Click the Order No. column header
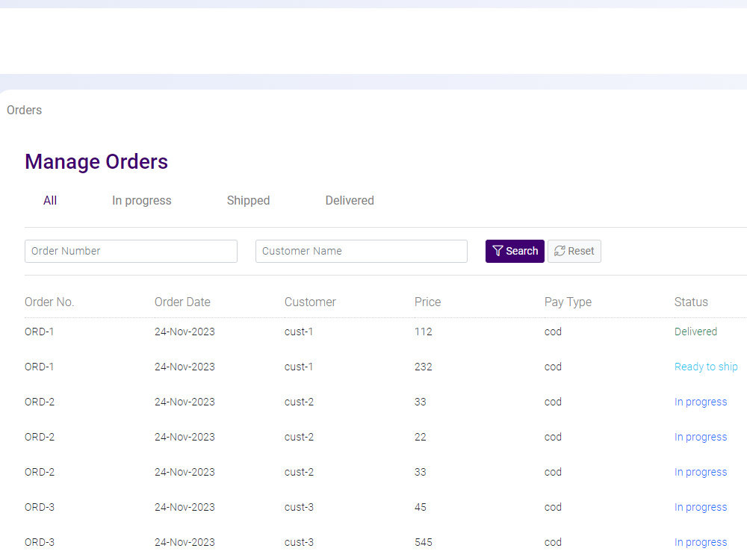 coord(49,302)
